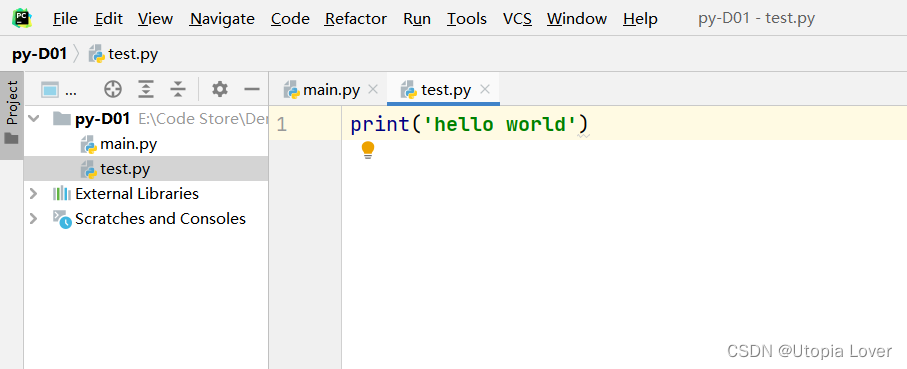Image resolution: width=907 pixels, height=369 pixels.
Task: Click the PyCharm application logo icon
Action: point(21,18)
